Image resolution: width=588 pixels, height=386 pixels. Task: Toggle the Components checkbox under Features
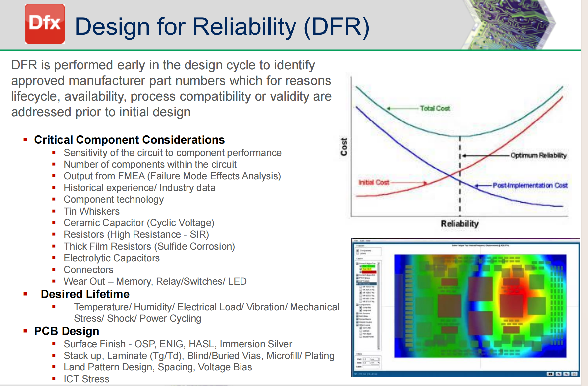tap(357, 251)
